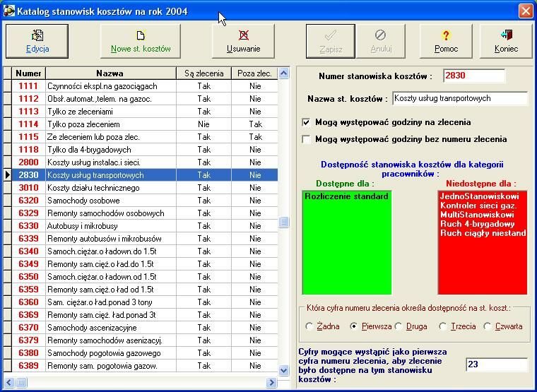Click the Nazwa st. kosztów text field

point(460,99)
